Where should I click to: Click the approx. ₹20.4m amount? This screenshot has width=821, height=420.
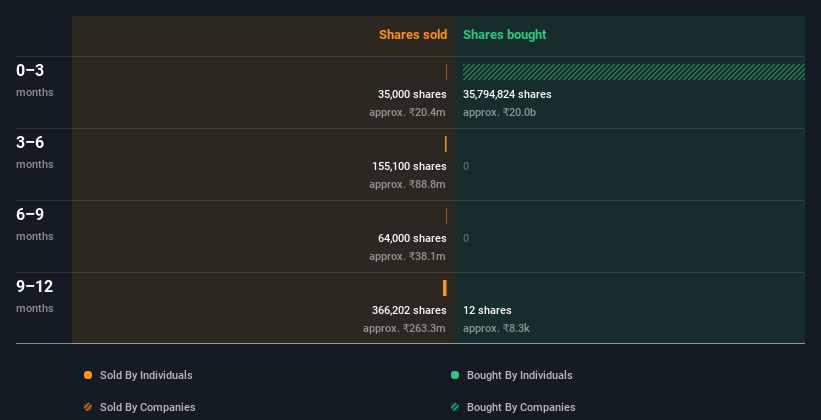pyautogui.click(x=407, y=112)
